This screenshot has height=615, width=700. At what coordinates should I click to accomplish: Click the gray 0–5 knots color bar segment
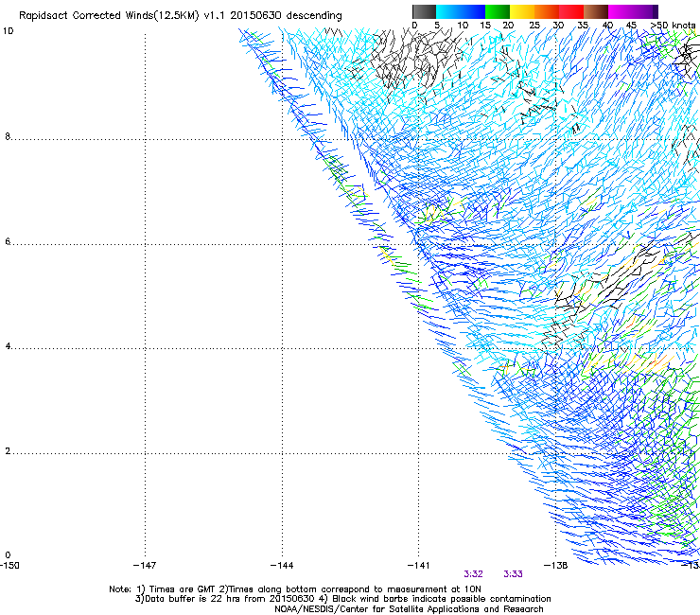click(424, 11)
